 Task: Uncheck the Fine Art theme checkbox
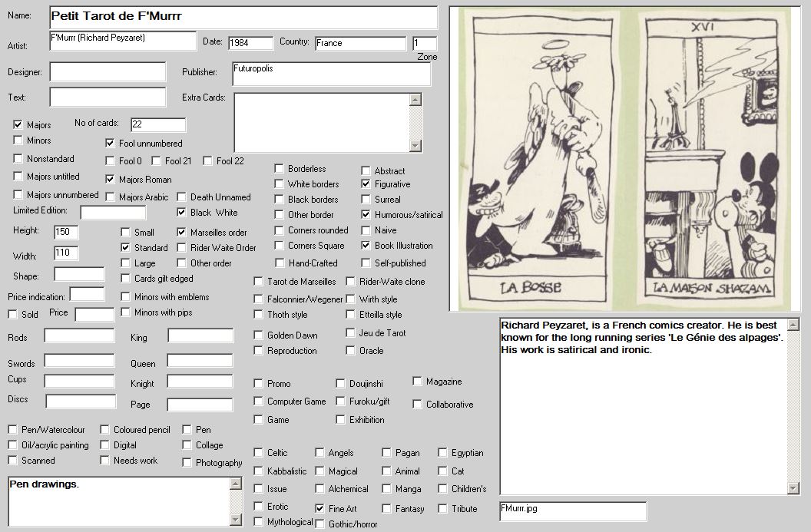(x=319, y=508)
